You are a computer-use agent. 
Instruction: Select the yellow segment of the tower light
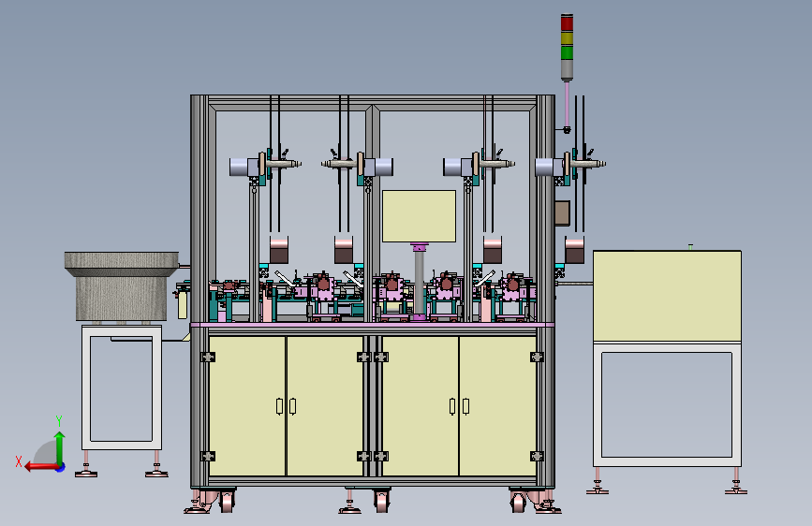[567, 37]
